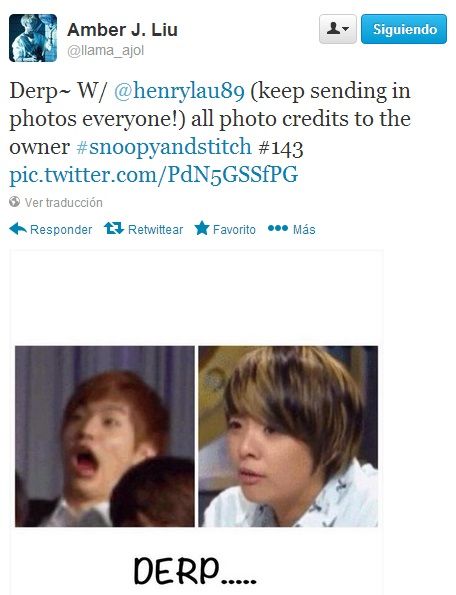The width and height of the screenshot is (456, 595).
Task: Mark tweet with Favorito
Action: (x=234, y=230)
